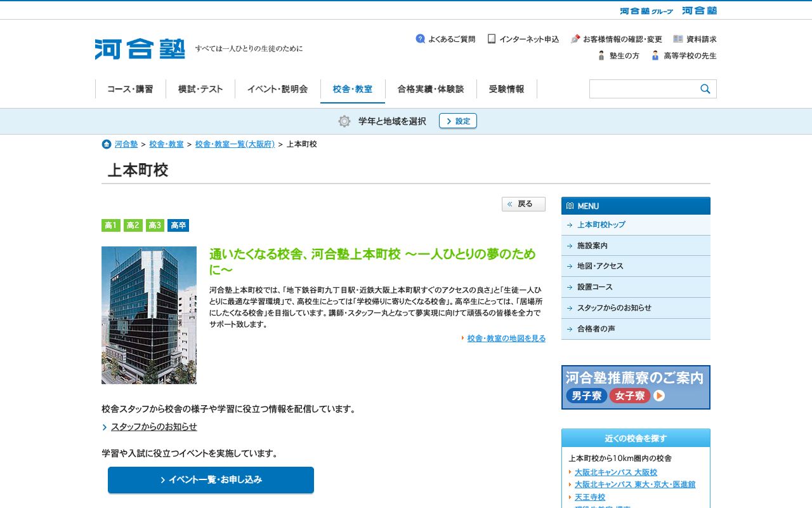The image size is (812, 508).
Task: Click the teacher icon for 高等学校の先生
Action: pos(655,55)
